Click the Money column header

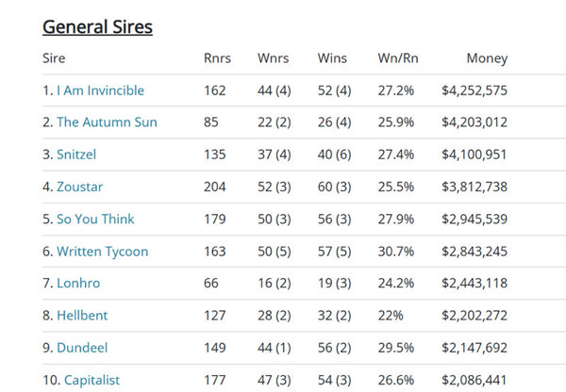coord(487,58)
